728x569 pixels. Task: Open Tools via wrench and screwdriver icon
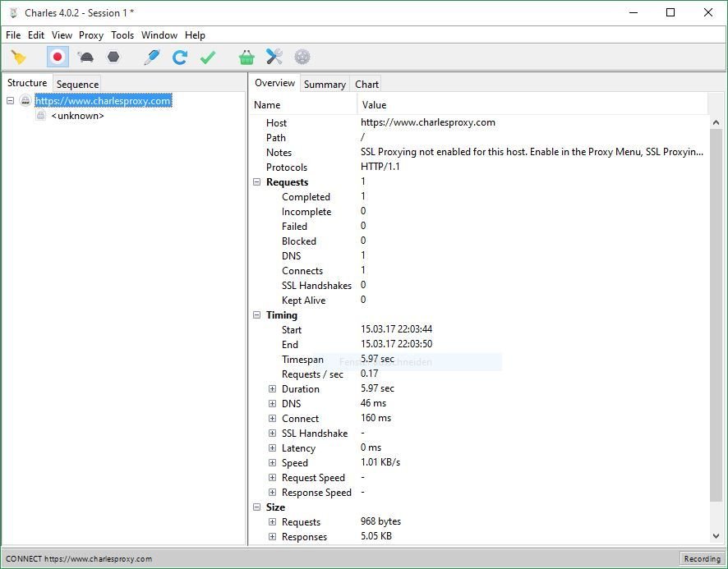[274, 57]
